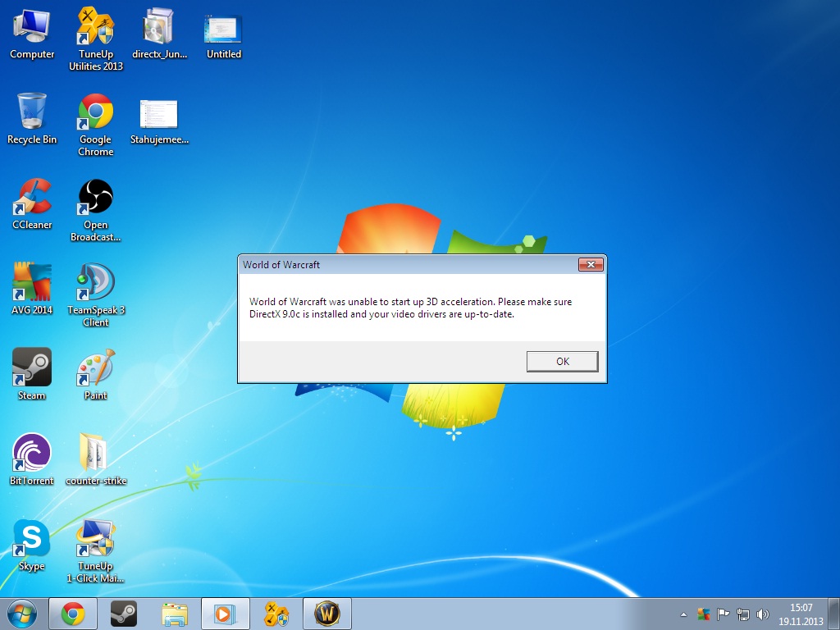This screenshot has width=840, height=630.
Task: Select the Steam desktop shortcut
Action: click(x=32, y=374)
